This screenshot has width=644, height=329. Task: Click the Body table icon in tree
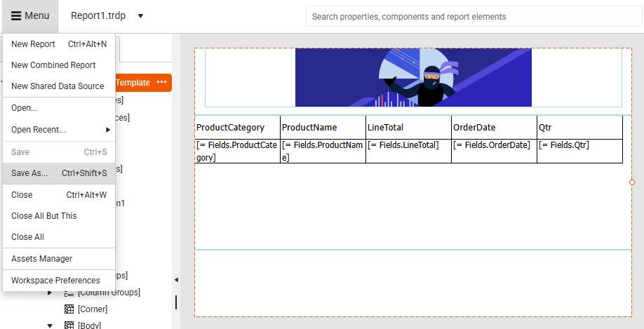[69, 325]
